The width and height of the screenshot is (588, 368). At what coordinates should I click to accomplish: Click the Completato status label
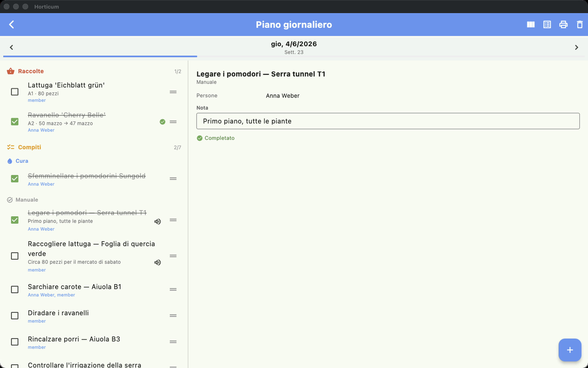(x=219, y=138)
